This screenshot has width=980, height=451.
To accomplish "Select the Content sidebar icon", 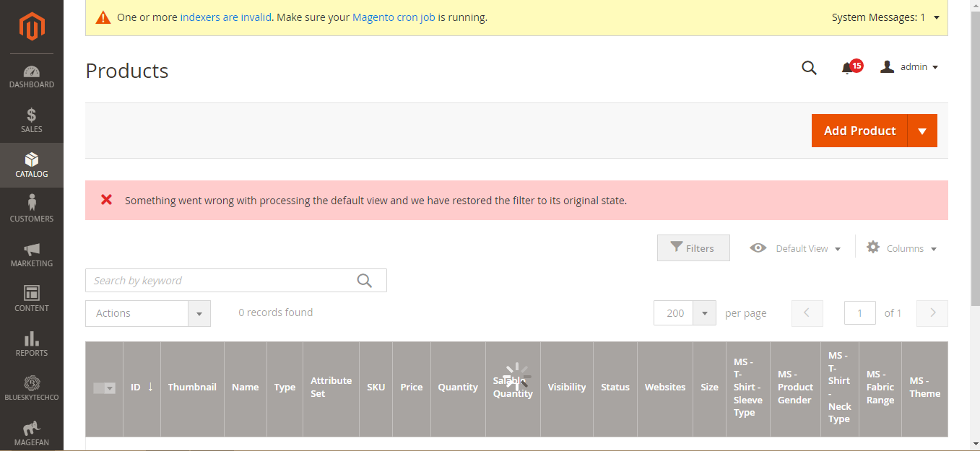I will 32,299.
